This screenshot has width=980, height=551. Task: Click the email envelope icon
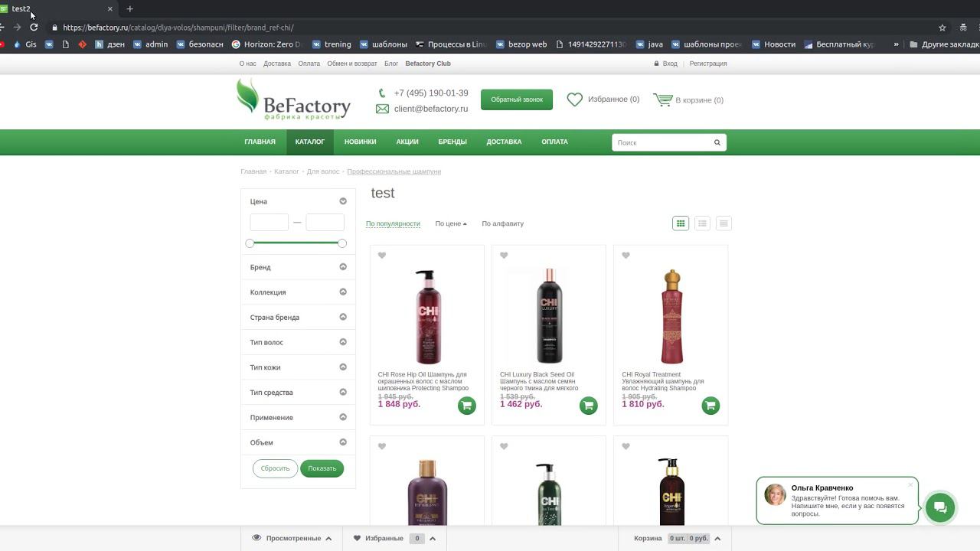pyautogui.click(x=382, y=109)
